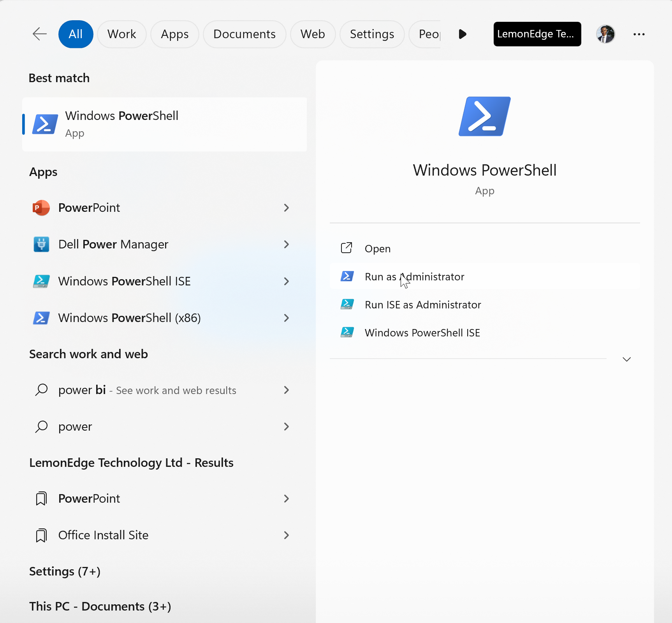
Task: Expand the power suggestion chevron
Action: [287, 426]
